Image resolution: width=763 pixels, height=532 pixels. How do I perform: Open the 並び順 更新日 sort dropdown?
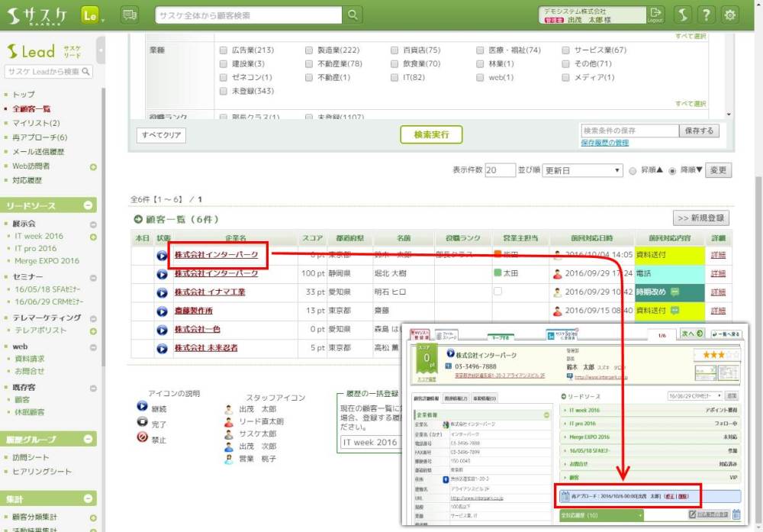582,170
